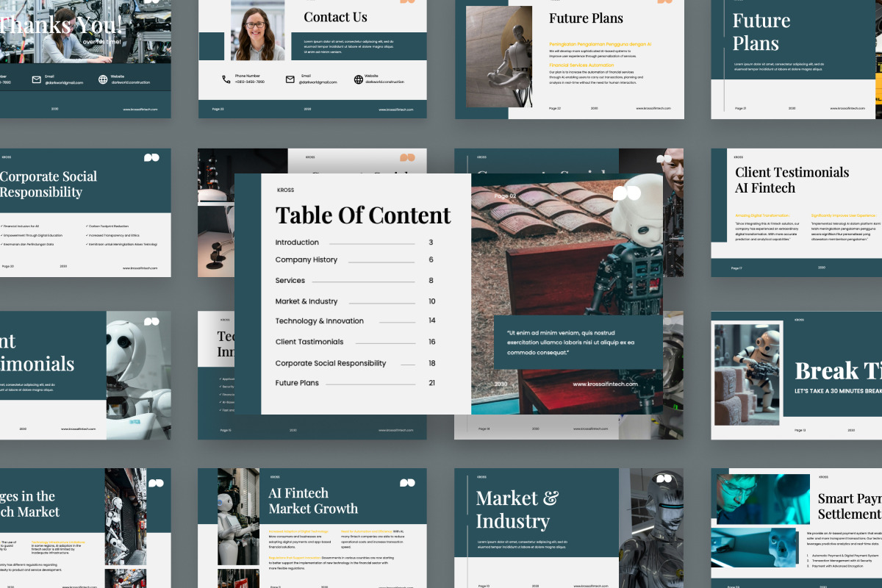Click Peningkatan Pengalaman Pengguna dengan AI subheading
Image resolution: width=882 pixels, height=588 pixels.
(600, 44)
